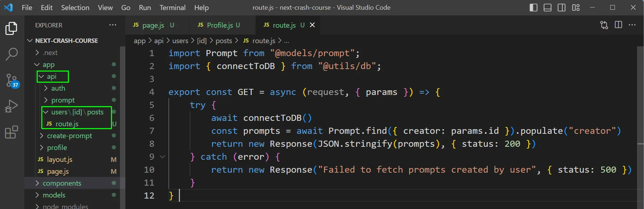The width and height of the screenshot is (644, 209).
Task: Click JS icon next to page.js in explorer
Action: tap(41, 171)
